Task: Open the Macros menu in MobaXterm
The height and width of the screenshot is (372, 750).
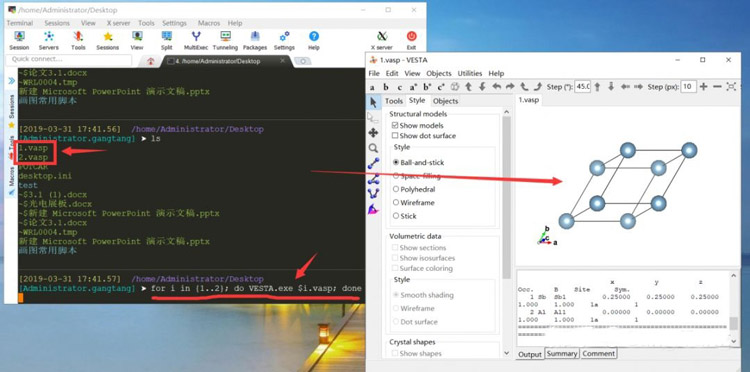Action: coord(209,23)
